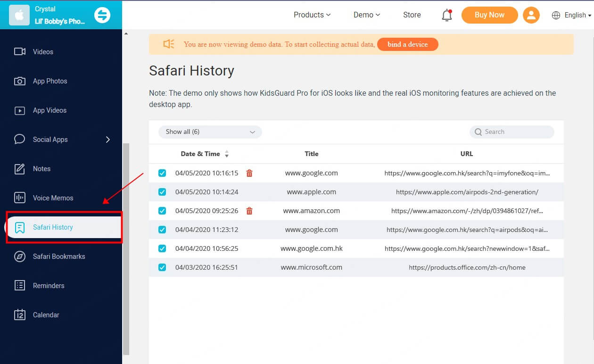Delete the 09:25:26 amazon.com history entry
The image size is (594, 364).
(249, 211)
